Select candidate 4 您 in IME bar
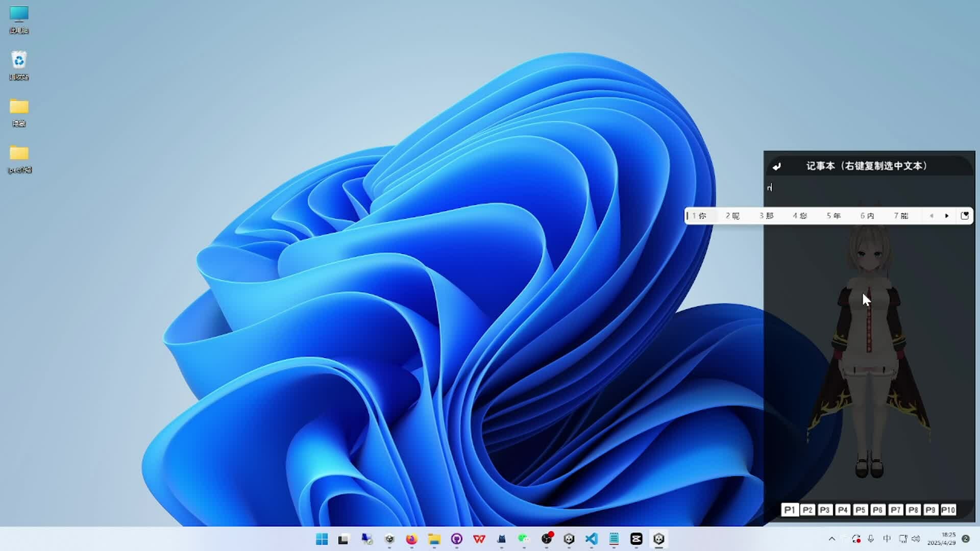This screenshot has width=980, height=551. pos(800,216)
